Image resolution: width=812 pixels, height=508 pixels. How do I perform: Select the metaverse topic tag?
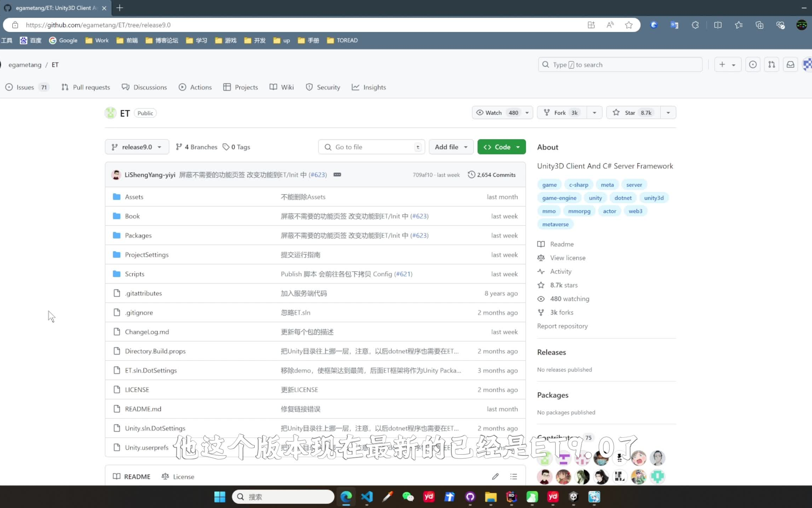click(555, 224)
